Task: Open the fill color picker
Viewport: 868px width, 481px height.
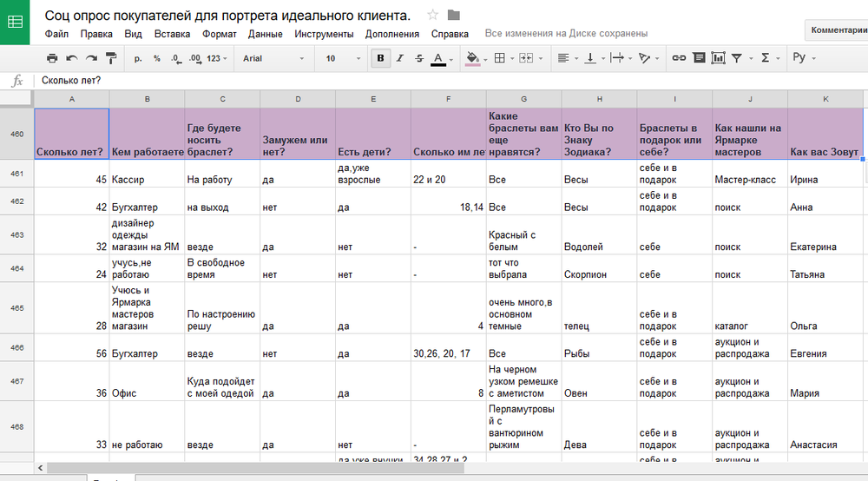Action: pos(472,58)
